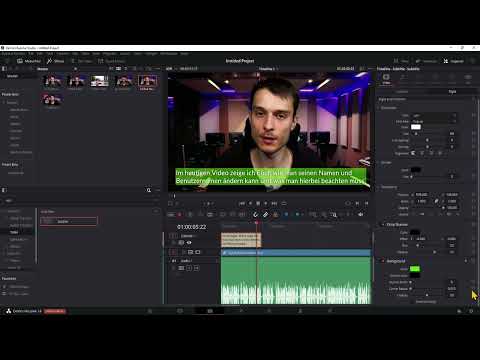Click the zoom link chain icon in Inspector
Screen dimensions: 480x360
[436, 201]
